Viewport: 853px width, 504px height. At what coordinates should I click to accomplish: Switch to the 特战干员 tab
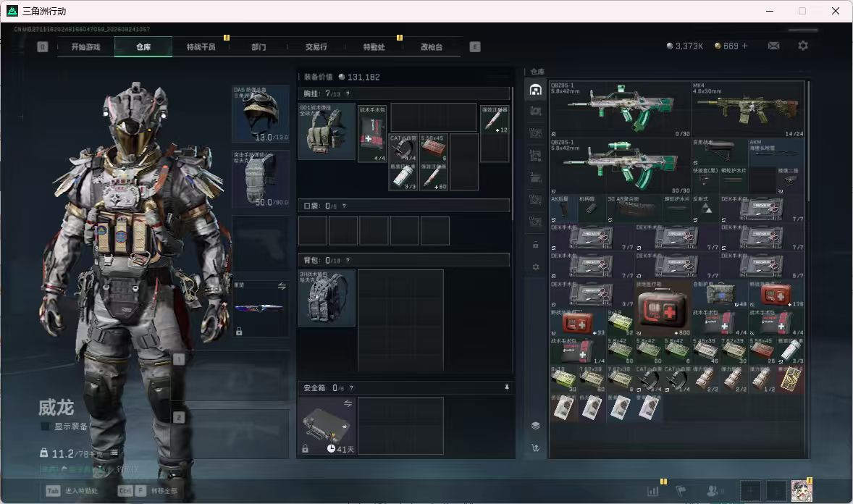[x=201, y=47]
